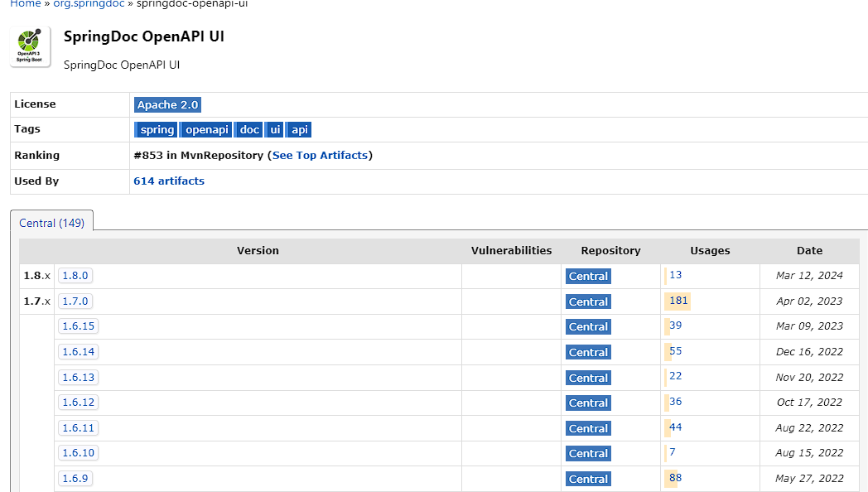
Task: Open the Home breadcrumb link
Action: coord(26,4)
